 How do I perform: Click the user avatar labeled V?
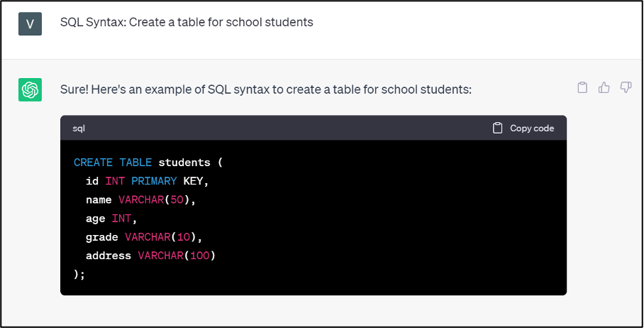click(x=30, y=23)
